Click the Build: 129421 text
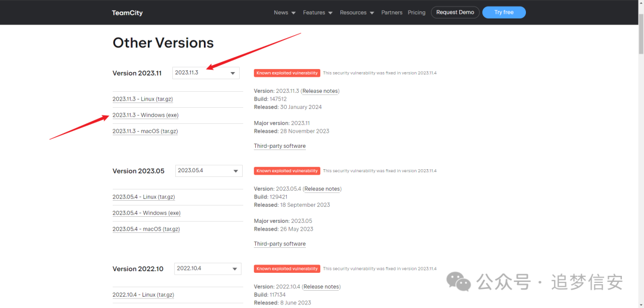This screenshot has width=644, height=308. click(x=270, y=197)
